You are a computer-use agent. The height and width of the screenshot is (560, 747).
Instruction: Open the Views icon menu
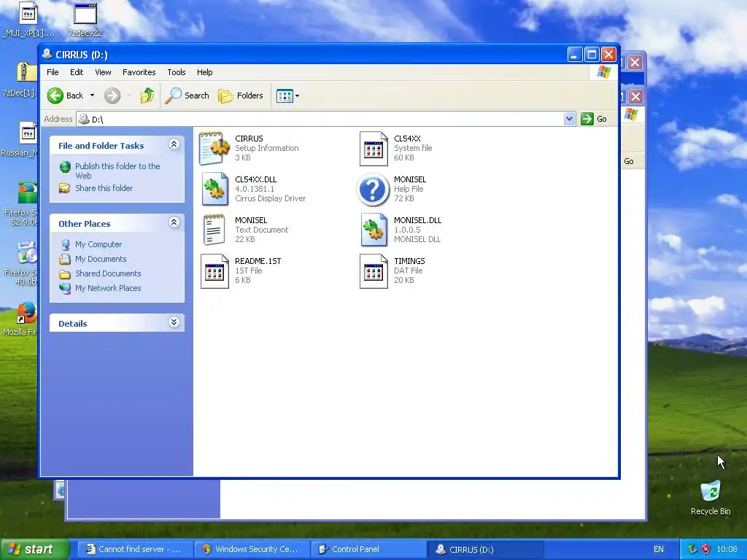pyautogui.click(x=287, y=96)
